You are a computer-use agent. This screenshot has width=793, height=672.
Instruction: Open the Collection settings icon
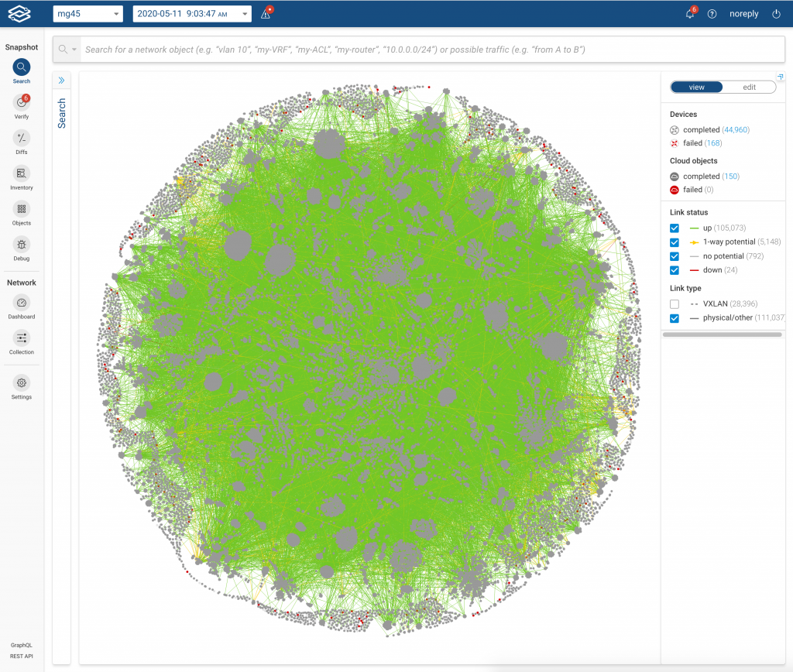[21, 338]
